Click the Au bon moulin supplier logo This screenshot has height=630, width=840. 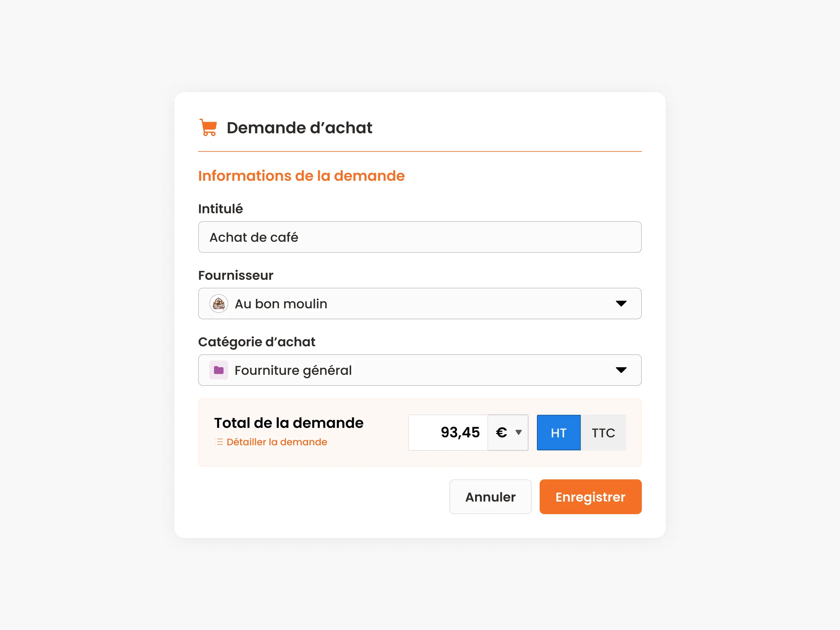[x=219, y=303]
